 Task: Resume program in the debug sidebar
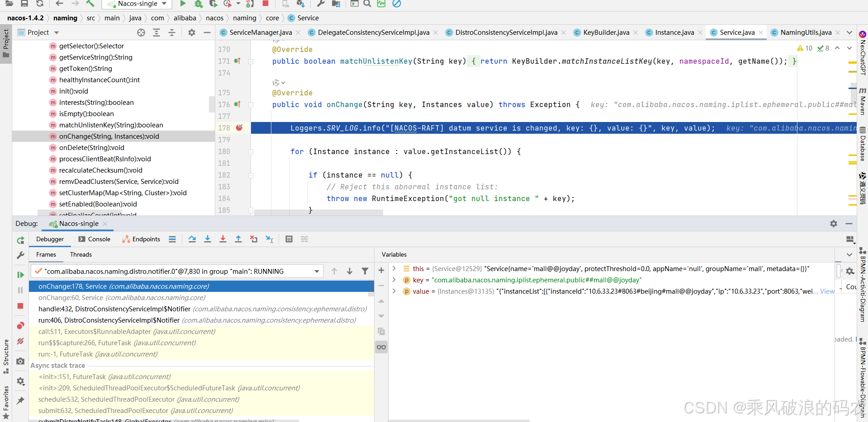point(20,275)
